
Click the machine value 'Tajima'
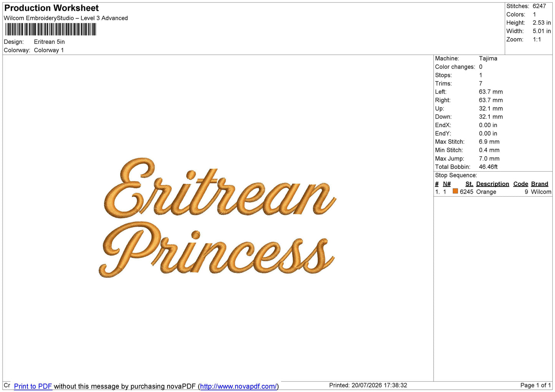point(488,58)
